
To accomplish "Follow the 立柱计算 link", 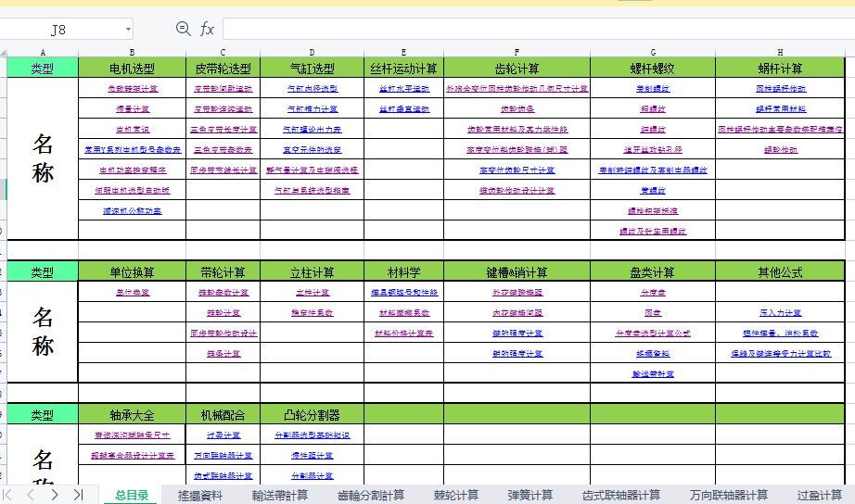I will tap(313, 292).
